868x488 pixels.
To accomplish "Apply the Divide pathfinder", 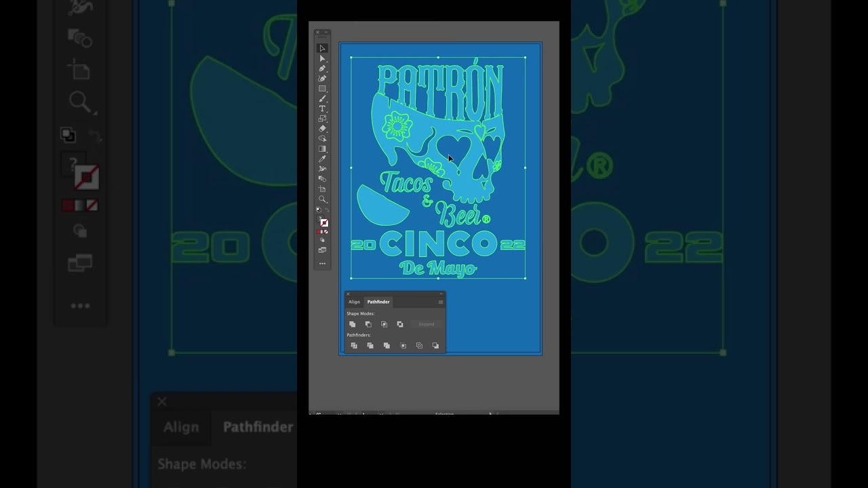I will click(x=354, y=346).
